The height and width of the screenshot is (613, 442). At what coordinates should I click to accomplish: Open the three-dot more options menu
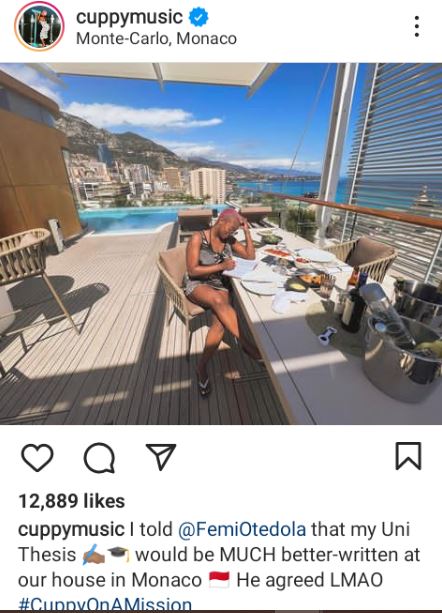pos(417,27)
